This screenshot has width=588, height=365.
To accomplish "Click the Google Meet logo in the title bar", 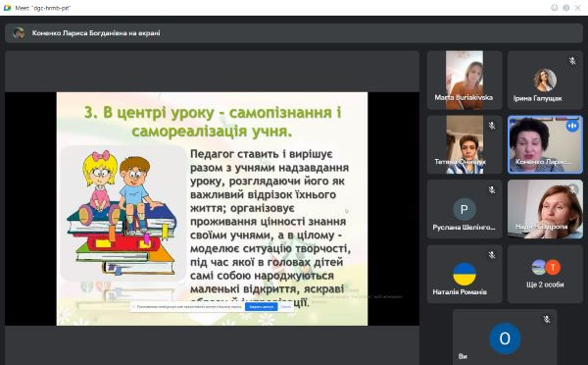I will [x=7, y=8].
